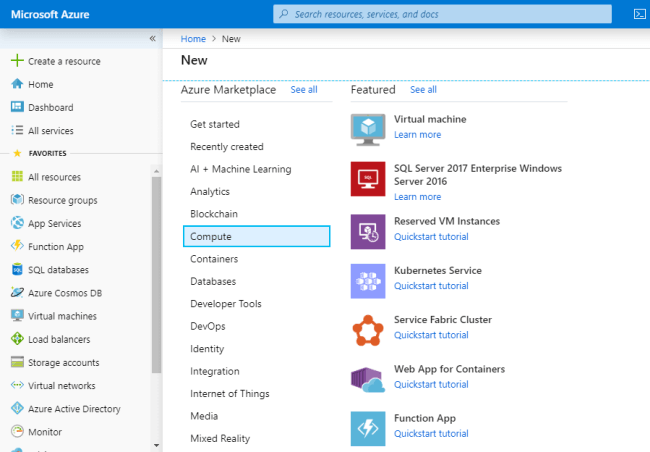
Task: Click Learn more under SQL Server 2017
Action: [x=417, y=197]
